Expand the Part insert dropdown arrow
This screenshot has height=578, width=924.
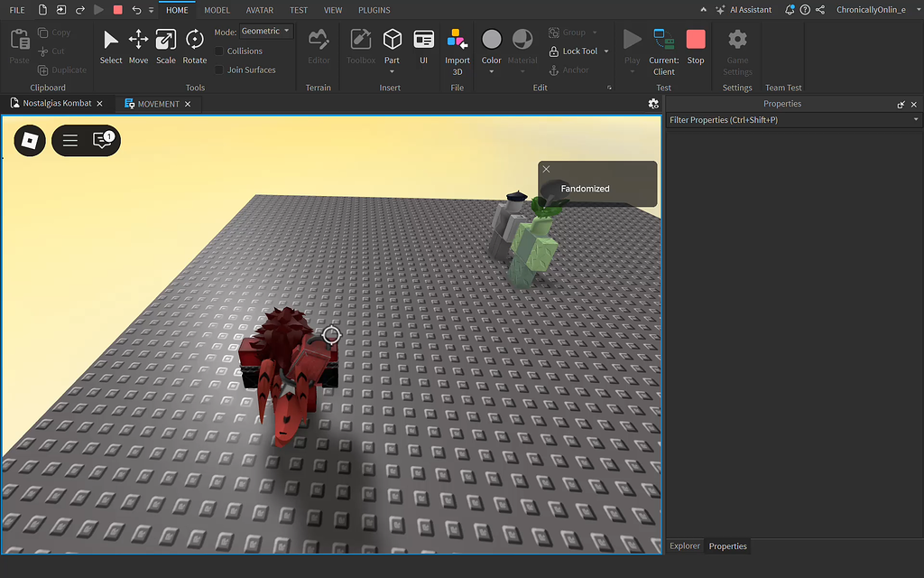click(392, 72)
